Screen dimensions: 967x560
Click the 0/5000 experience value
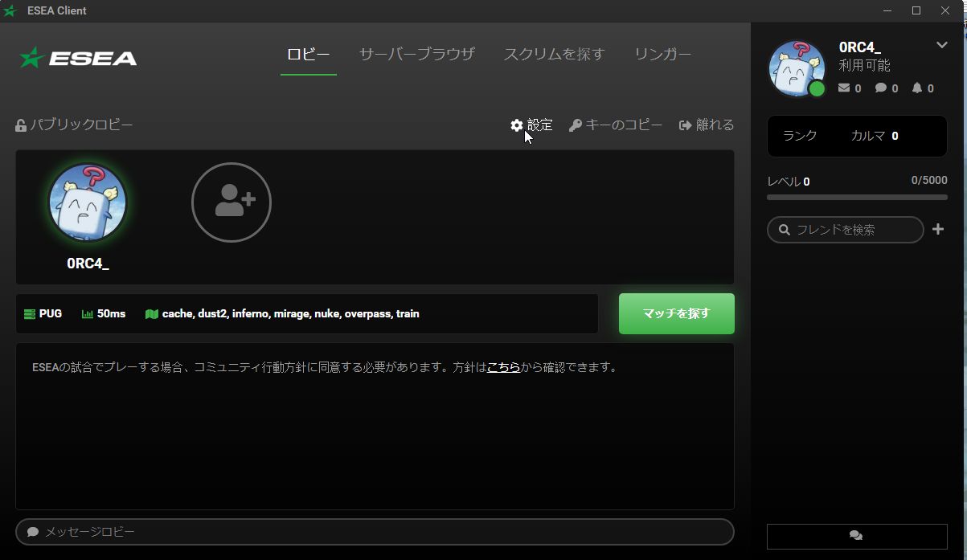pyautogui.click(x=929, y=181)
